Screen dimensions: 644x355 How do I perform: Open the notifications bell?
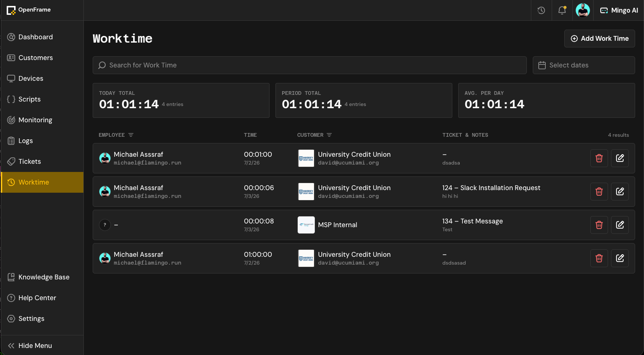pos(562,10)
